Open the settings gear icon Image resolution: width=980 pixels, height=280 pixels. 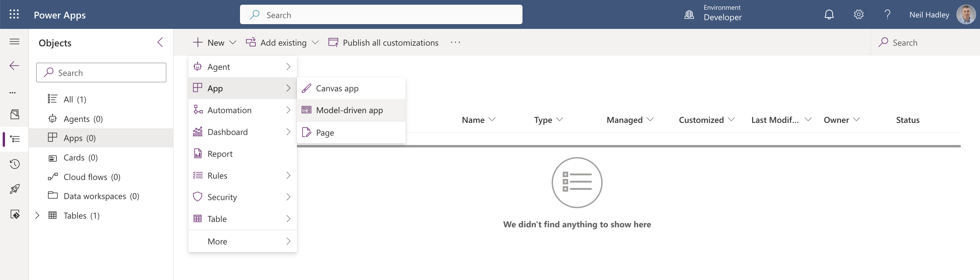859,14
